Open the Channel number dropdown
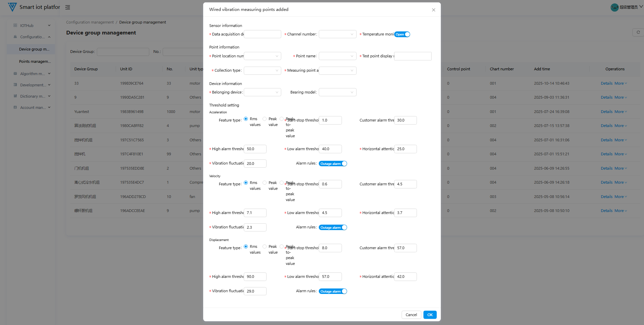 point(338,34)
